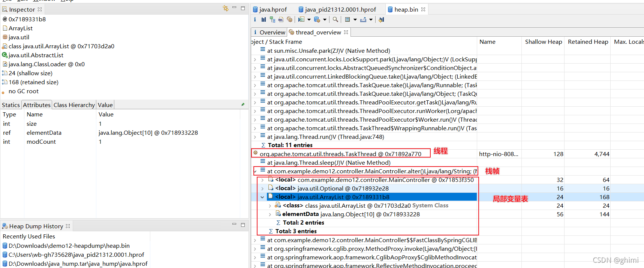644x268 pixels.
Task: Select the modCount attribute row
Action: 120,142
